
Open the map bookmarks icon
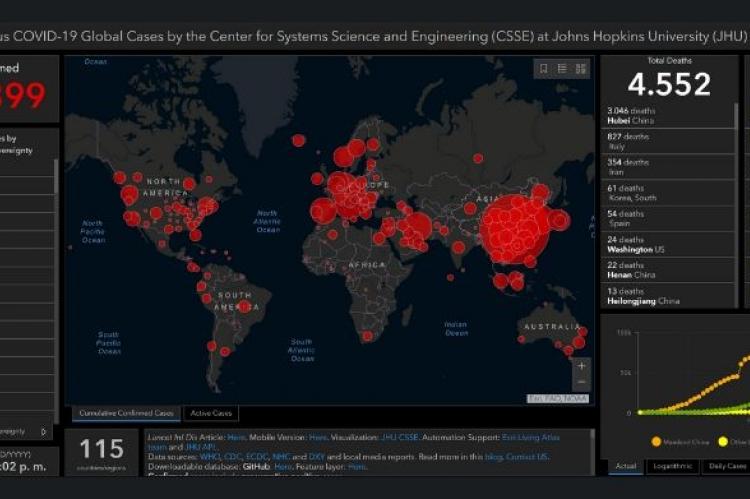point(543,69)
